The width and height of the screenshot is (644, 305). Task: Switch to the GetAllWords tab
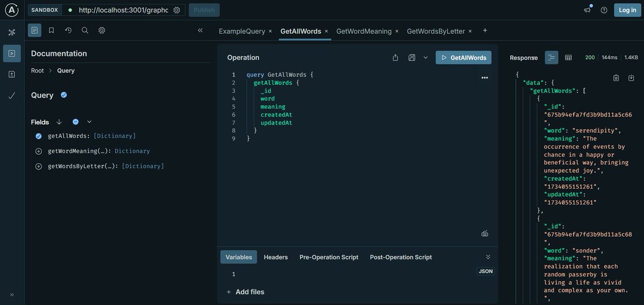[x=301, y=31]
